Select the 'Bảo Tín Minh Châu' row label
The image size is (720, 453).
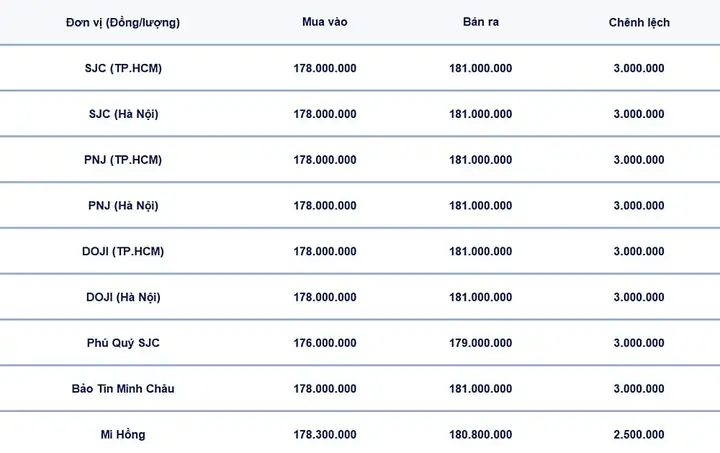(x=123, y=389)
